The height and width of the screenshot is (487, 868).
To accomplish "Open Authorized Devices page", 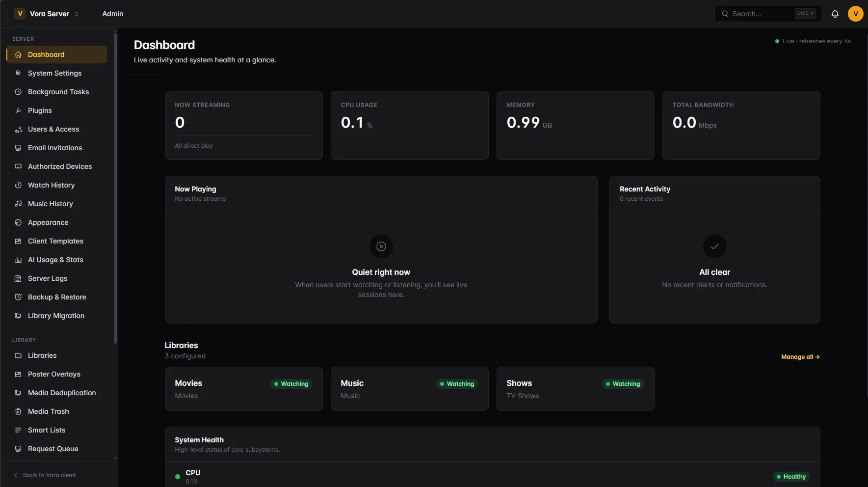I will (x=57, y=166).
